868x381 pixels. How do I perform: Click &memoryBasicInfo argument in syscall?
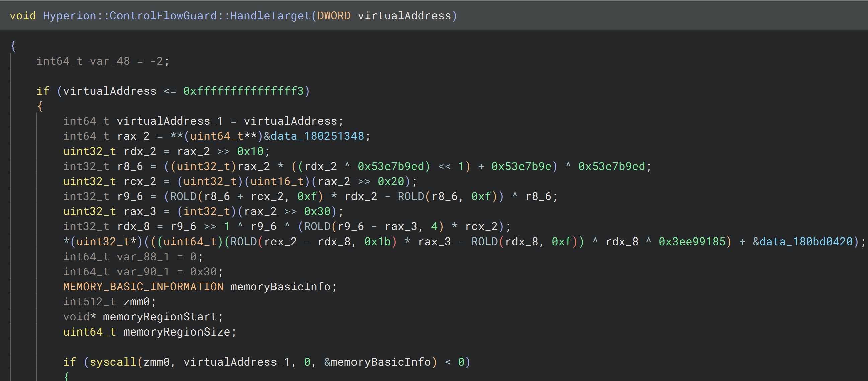tap(377, 362)
